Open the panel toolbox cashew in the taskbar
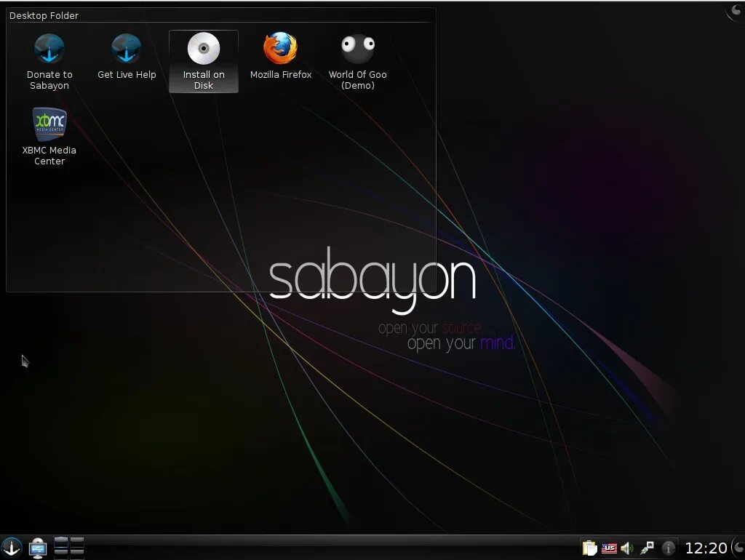This screenshot has height=560, width=745. (738, 547)
